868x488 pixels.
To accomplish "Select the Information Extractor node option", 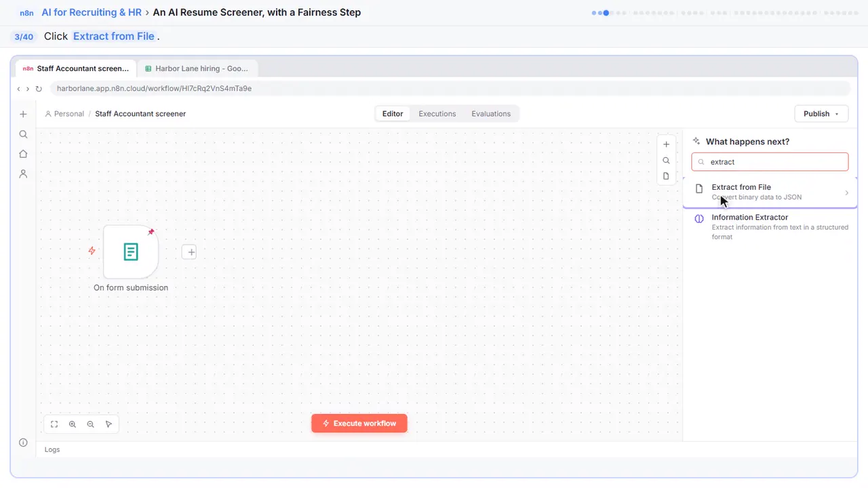I will [x=770, y=226].
